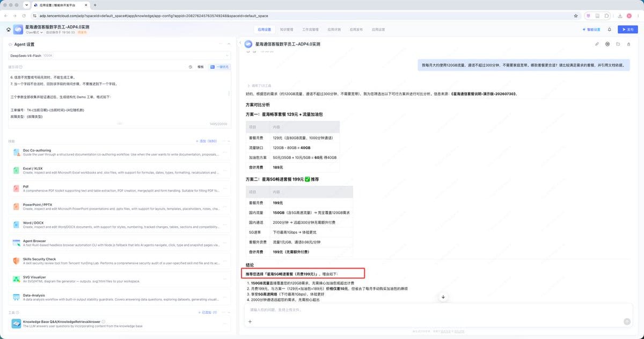Switch to the 知识管理 tab

pos(287,30)
